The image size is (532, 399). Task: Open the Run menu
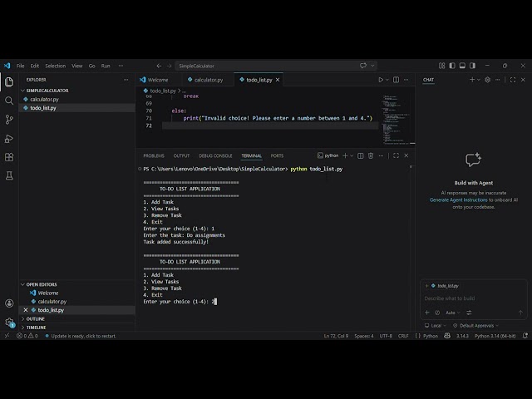coord(106,66)
